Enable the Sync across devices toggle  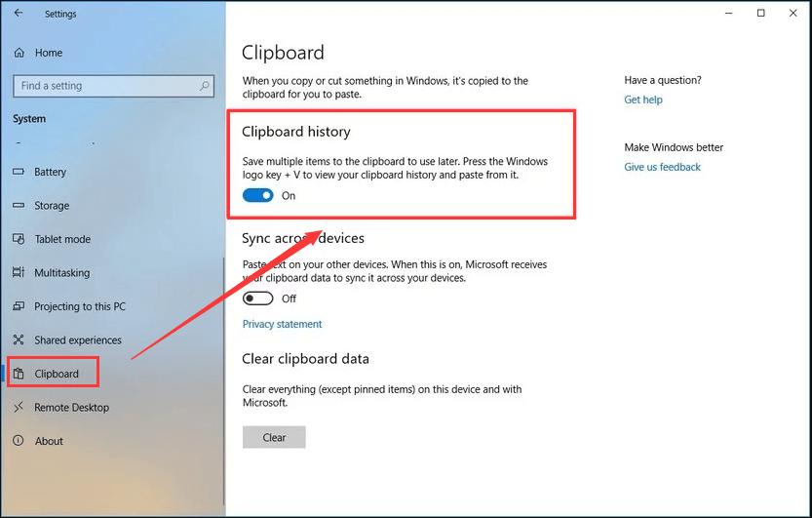(258, 299)
